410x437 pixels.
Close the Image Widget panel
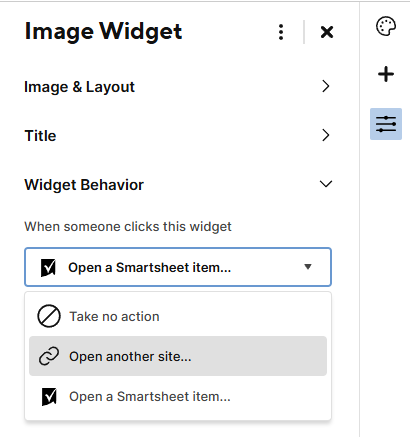[x=327, y=32]
